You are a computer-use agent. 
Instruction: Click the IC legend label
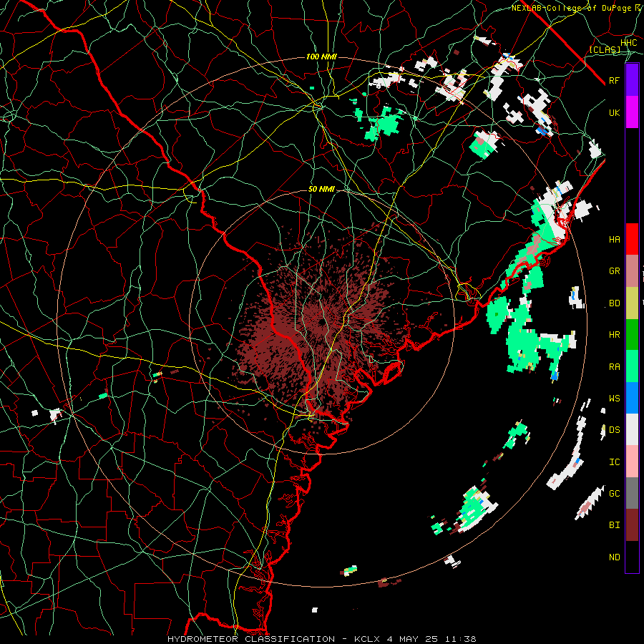(614, 462)
